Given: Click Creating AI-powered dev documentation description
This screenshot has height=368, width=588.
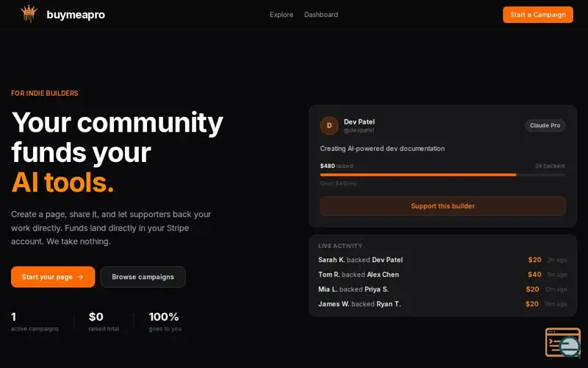Looking at the screenshot, I should pyautogui.click(x=382, y=149).
